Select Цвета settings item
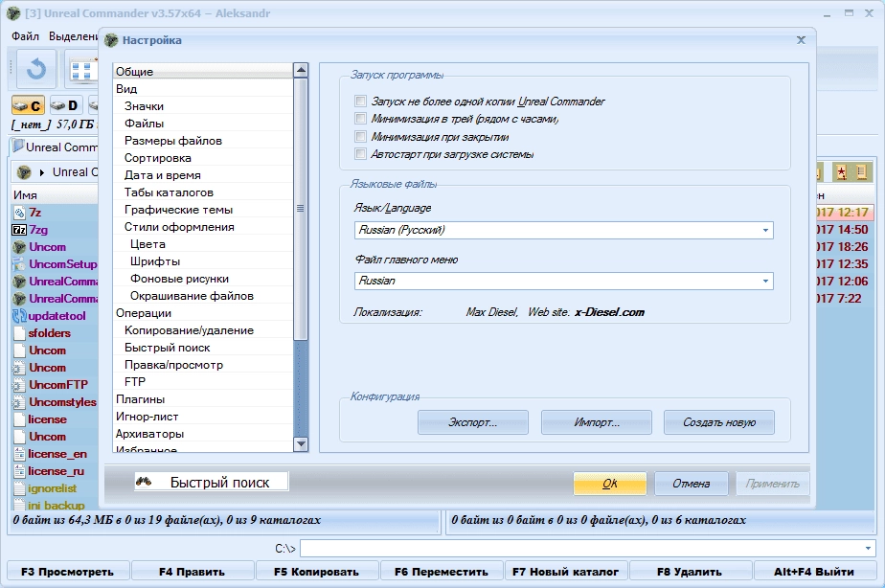The width and height of the screenshot is (885, 588). coord(203,244)
